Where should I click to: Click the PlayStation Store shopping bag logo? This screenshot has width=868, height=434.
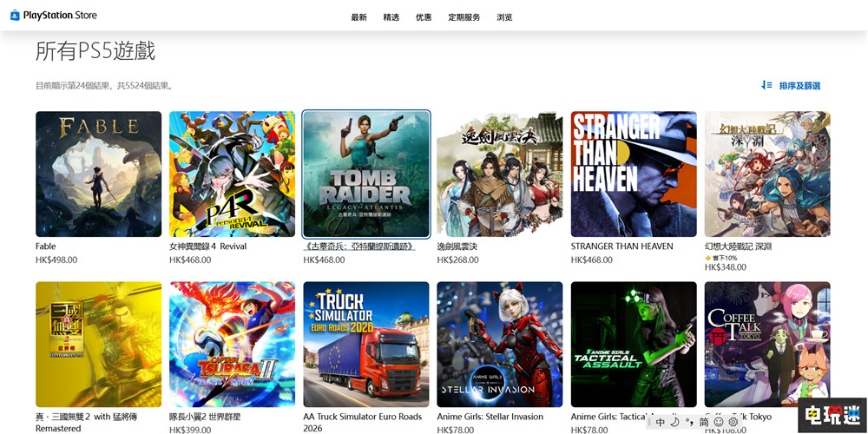pyautogui.click(x=15, y=16)
